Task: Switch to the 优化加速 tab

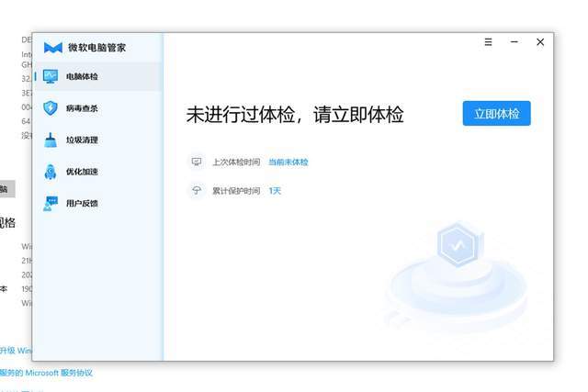Action: coord(98,172)
